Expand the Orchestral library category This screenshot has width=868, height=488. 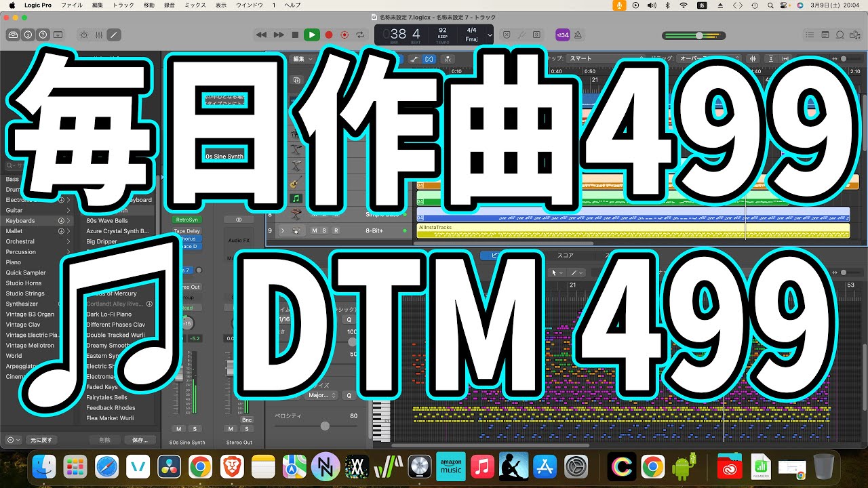(68, 241)
